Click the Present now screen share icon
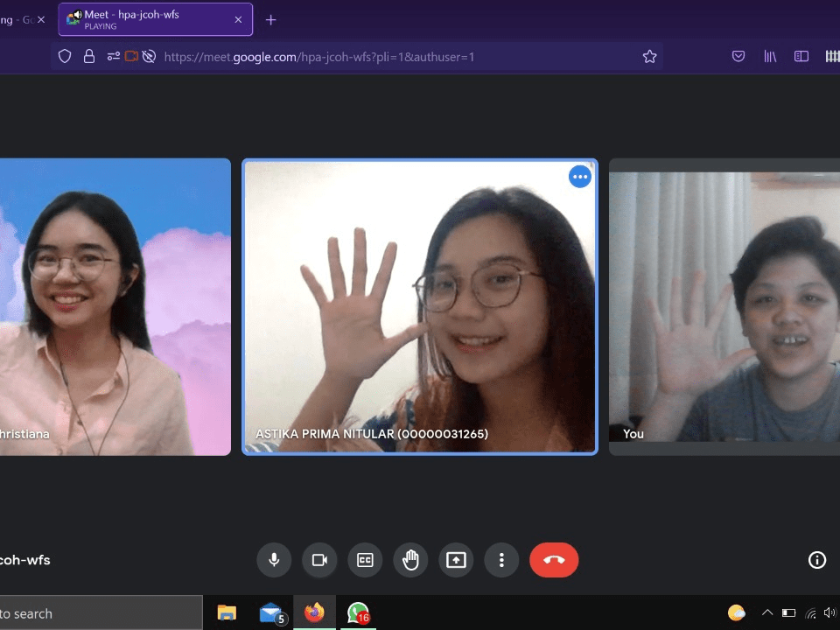Image resolution: width=840 pixels, height=630 pixels. click(456, 560)
